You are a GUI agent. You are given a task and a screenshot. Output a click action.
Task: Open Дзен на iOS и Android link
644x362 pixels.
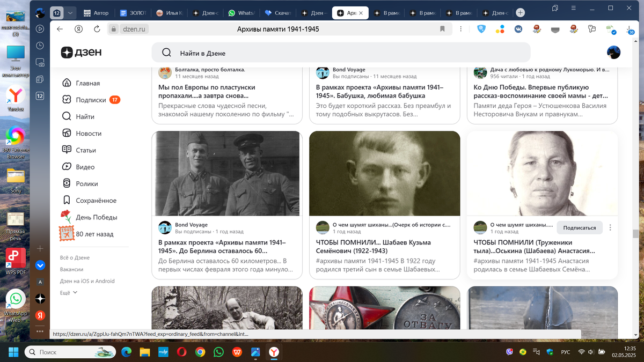point(87,281)
